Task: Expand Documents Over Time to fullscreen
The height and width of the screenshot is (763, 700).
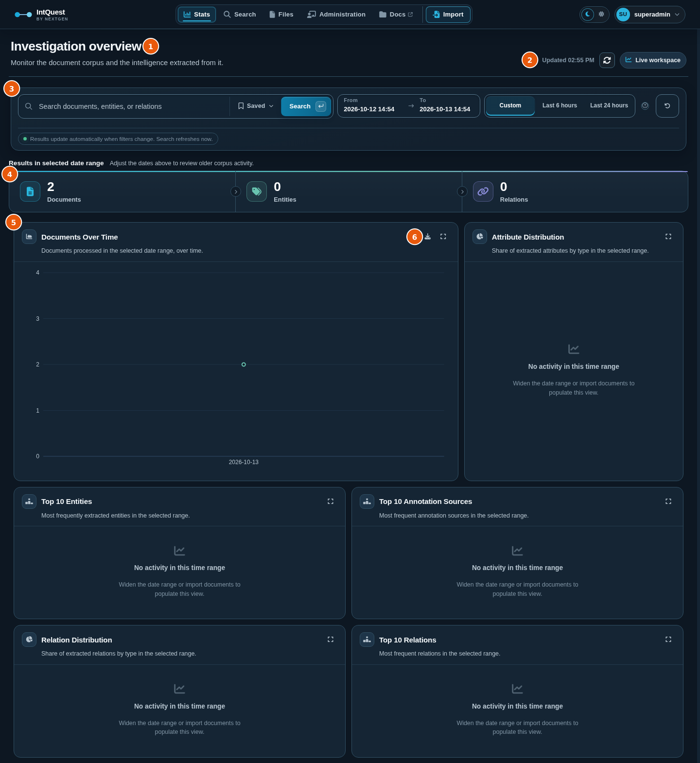Action: (x=443, y=237)
